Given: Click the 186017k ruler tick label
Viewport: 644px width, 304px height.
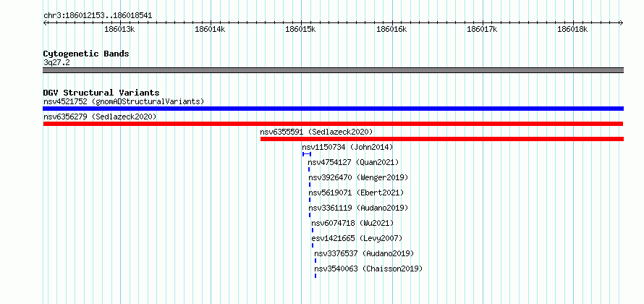Looking at the screenshot, I should [x=482, y=29].
